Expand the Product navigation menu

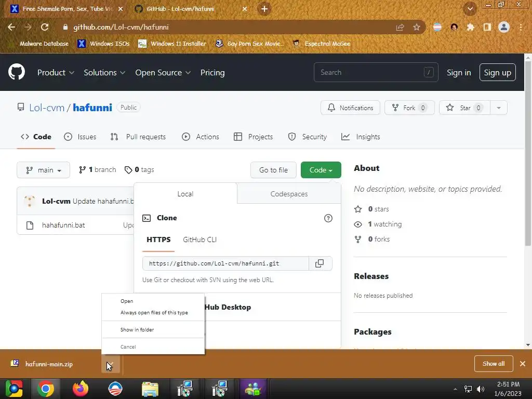(56, 73)
